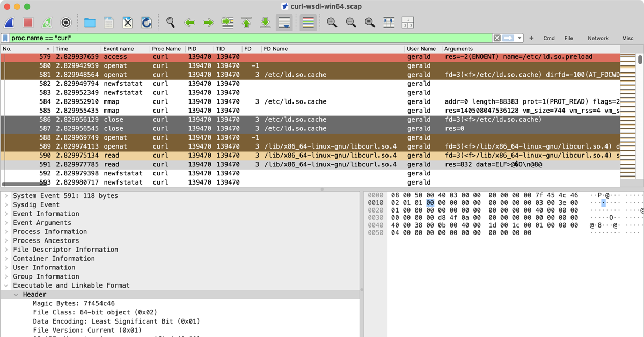Select Magic Bytes 7f454c46 field

tap(74, 303)
